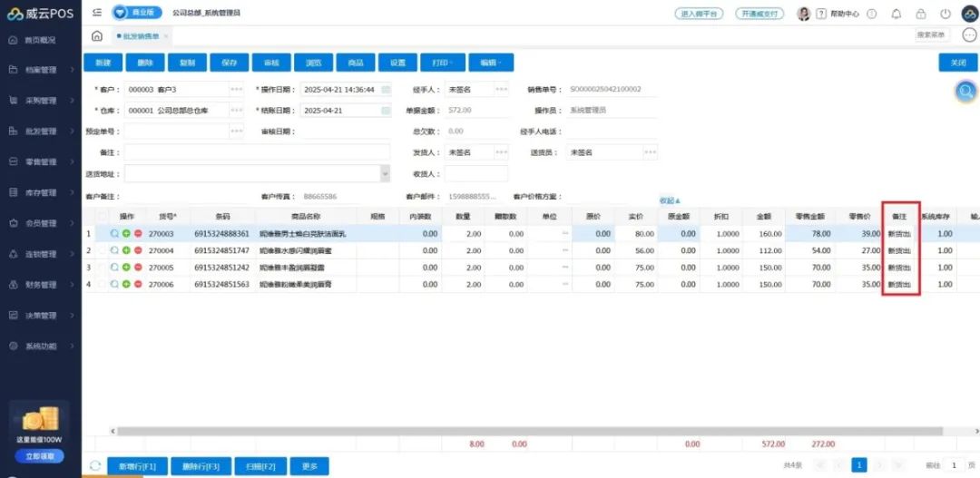Click the magnifier icon in row 270006
The height and width of the screenshot is (478, 980).
point(113,284)
